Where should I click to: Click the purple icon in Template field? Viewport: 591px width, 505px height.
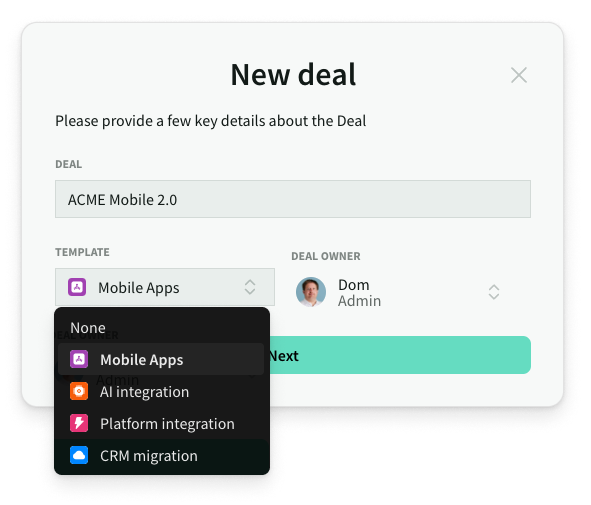tap(77, 287)
